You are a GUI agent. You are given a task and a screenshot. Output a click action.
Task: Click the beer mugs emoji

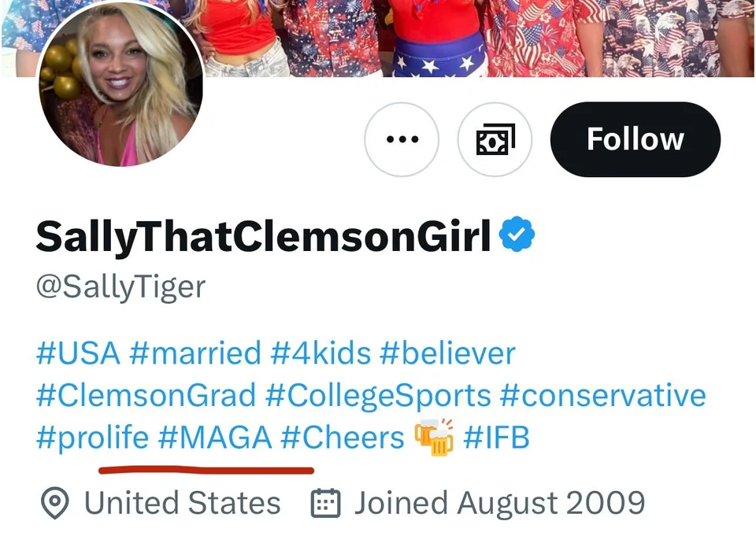tap(434, 437)
